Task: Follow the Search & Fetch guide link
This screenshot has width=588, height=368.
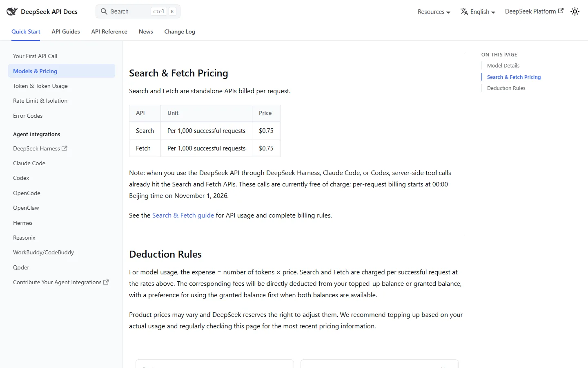Action: (x=183, y=215)
